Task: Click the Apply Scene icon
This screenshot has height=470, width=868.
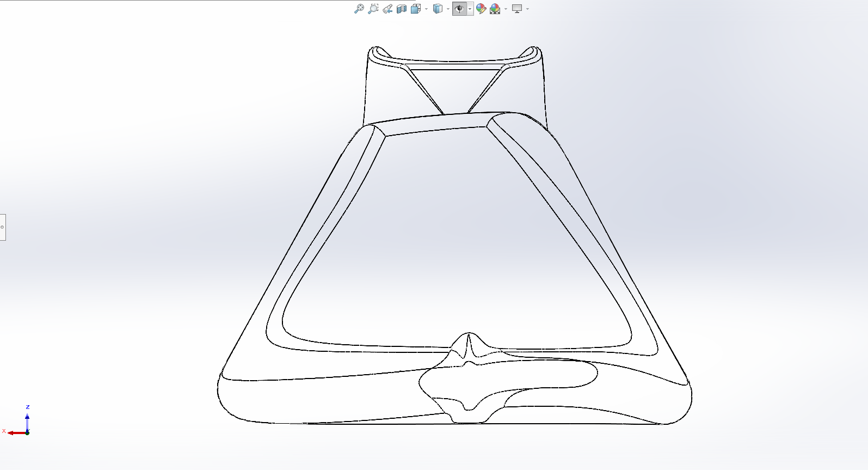Action: 495,9
